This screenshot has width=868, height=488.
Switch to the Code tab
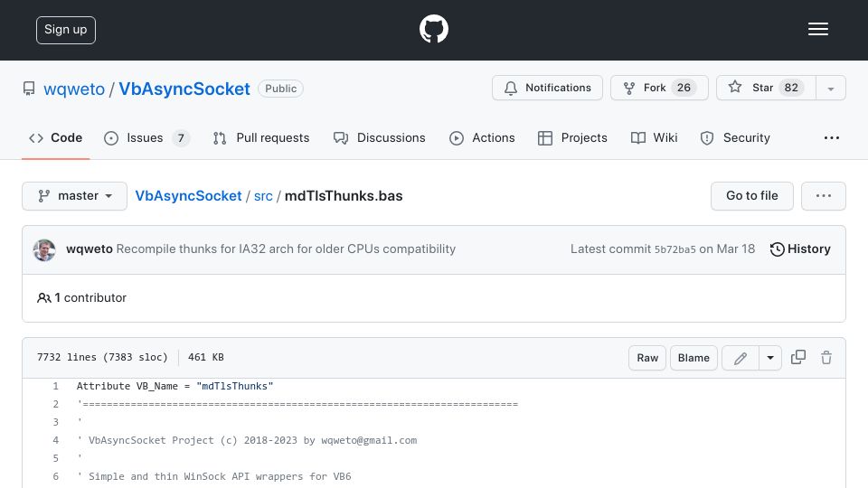tap(56, 137)
